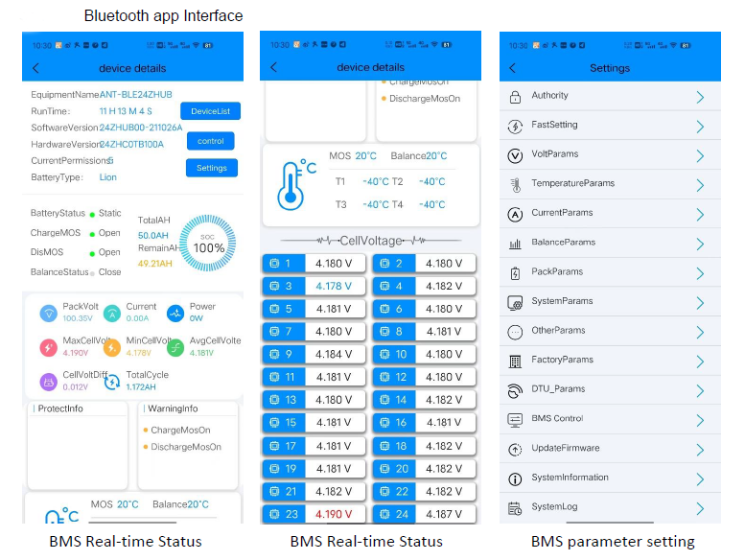
Task: Open the BMS Control menu entry
Action: (x=610, y=420)
